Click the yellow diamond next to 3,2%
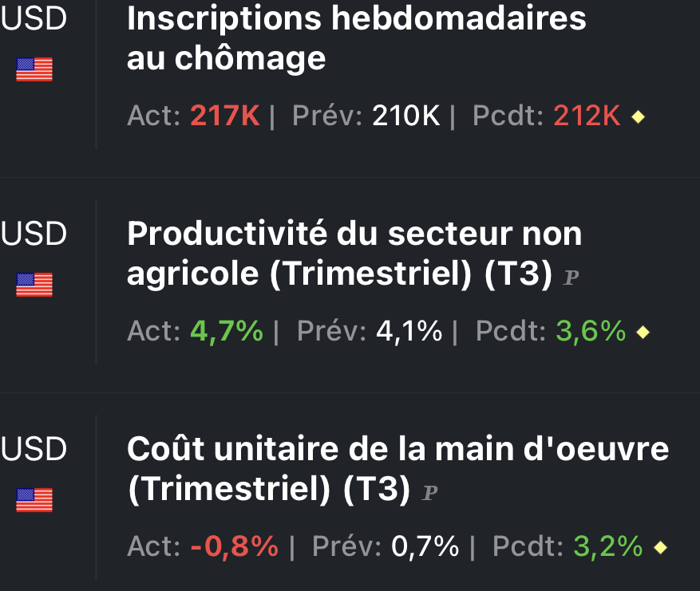 click(x=659, y=548)
